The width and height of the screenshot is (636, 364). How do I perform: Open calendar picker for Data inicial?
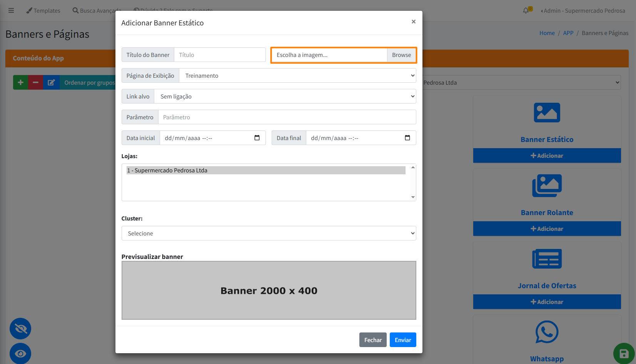click(257, 138)
